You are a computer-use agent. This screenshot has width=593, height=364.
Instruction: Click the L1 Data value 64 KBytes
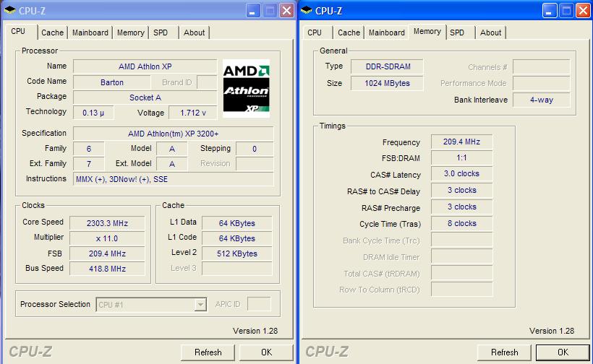[237, 223]
